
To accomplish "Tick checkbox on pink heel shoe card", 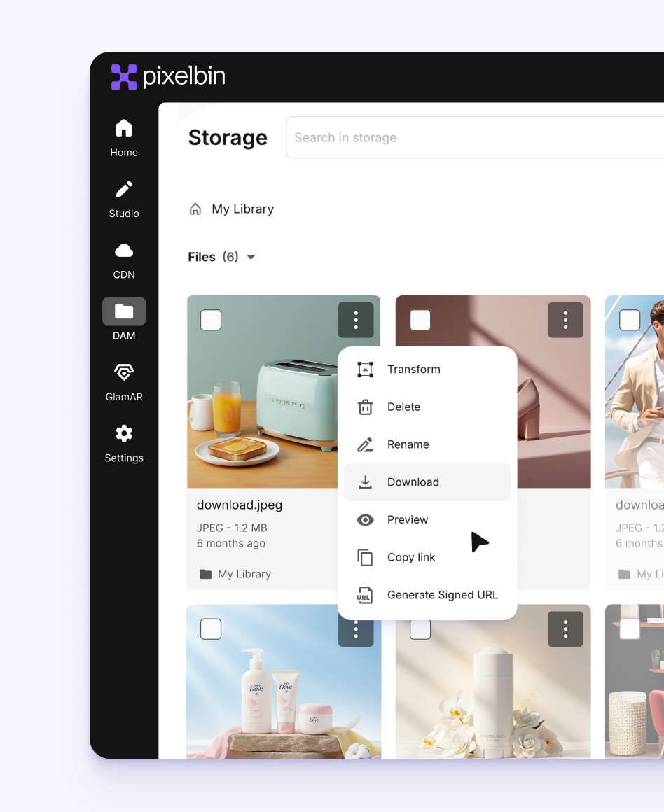I will point(420,320).
